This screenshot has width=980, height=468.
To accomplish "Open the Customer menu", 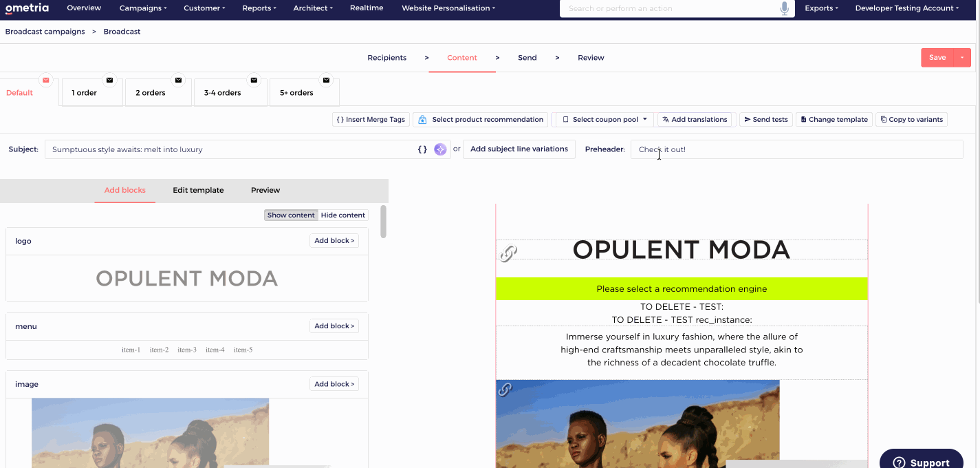I will click(x=205, y=8).
